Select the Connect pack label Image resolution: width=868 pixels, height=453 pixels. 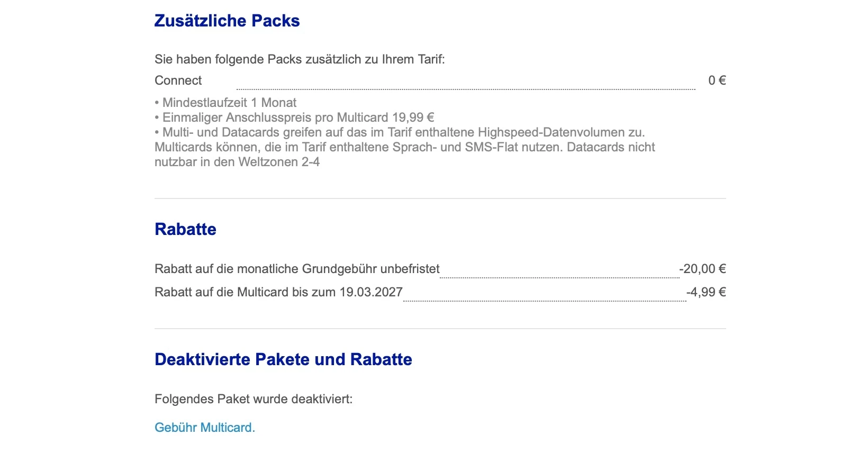click(178, 80)
